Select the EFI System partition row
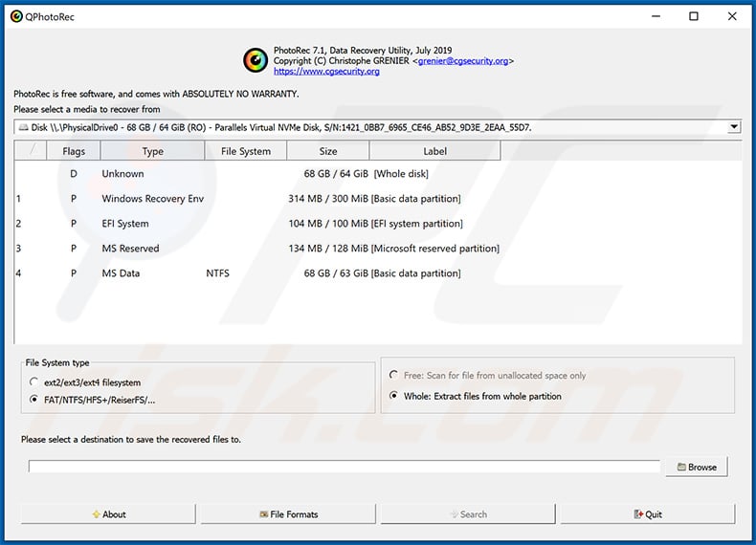Image resolution: width=756 pixels, height=545 pixels. click(x=378, y=224)
